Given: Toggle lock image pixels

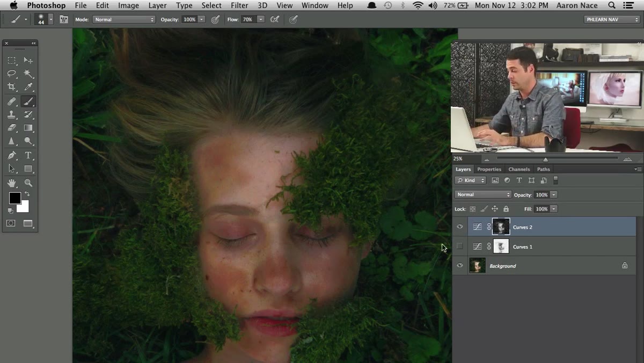Looking at the screenshot, I should pyautogui.click(x=484, y=209).
